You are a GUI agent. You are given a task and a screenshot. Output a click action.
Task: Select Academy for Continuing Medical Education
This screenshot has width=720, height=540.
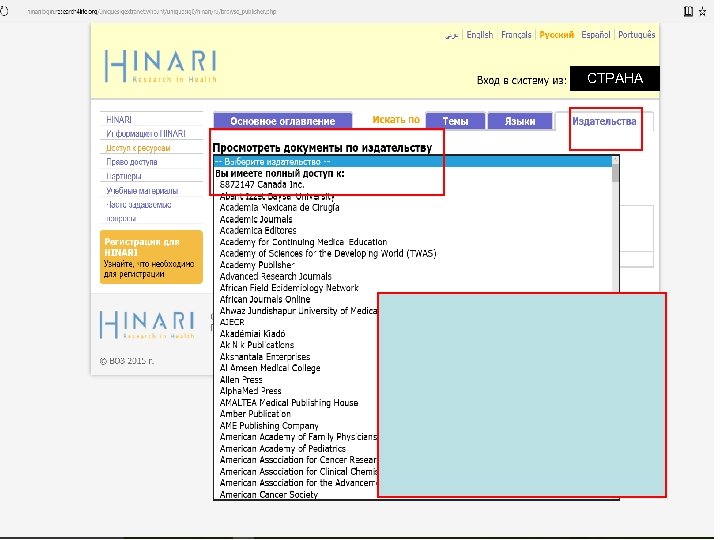(x=303, y=242)
